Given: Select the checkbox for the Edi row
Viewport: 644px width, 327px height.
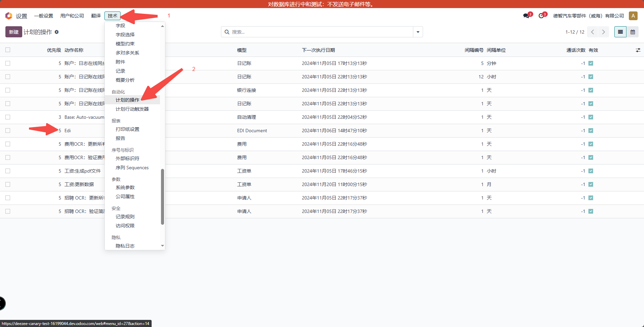Looking at the screenshot, I should (8, 131).
